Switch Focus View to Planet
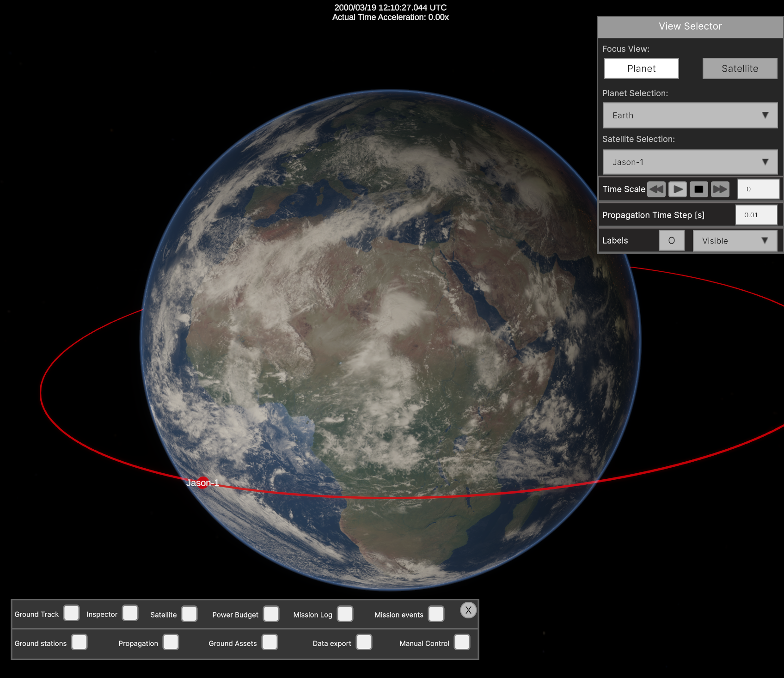The width and height of the screenshot is (784, 678). (641, 68)
